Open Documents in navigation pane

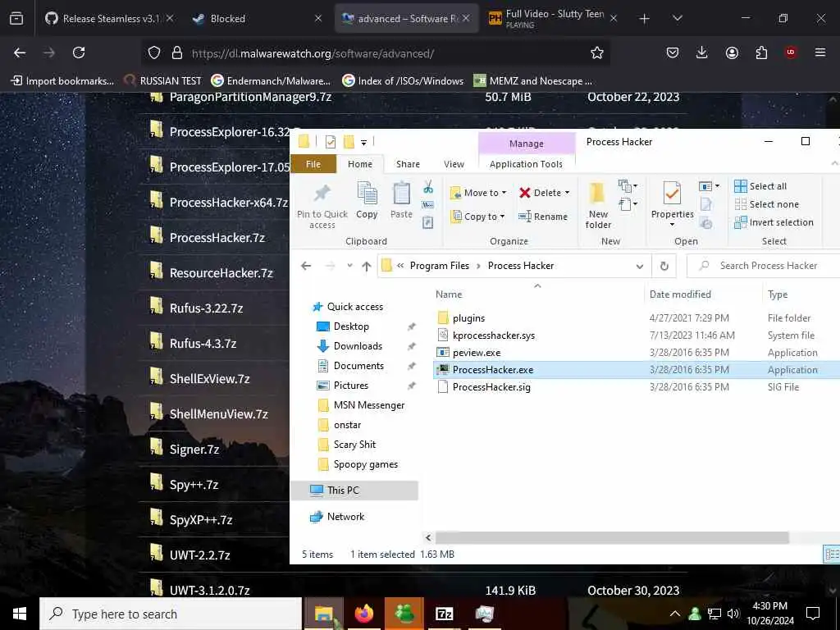(x=358, y=366)
